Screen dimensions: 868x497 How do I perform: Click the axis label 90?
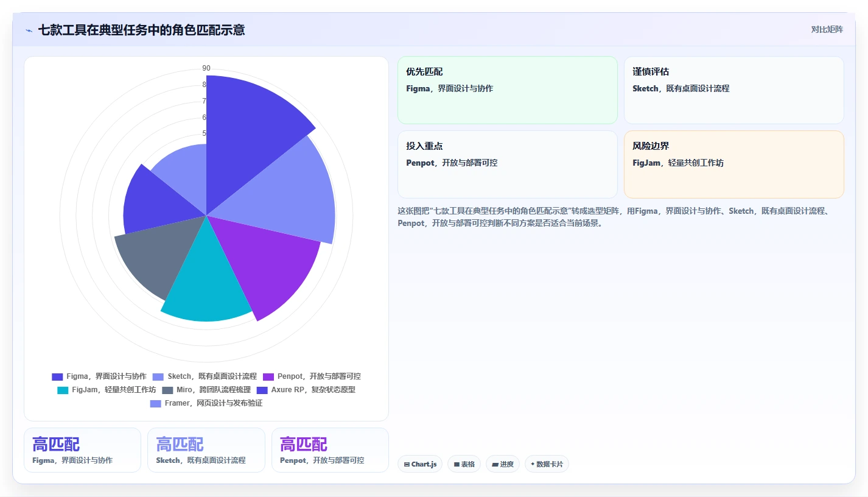[206, 68]
